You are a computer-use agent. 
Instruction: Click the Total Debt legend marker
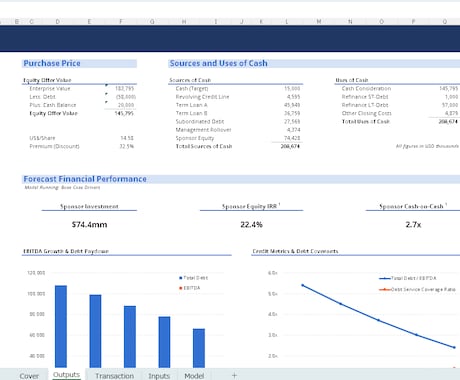pos(181,278)
